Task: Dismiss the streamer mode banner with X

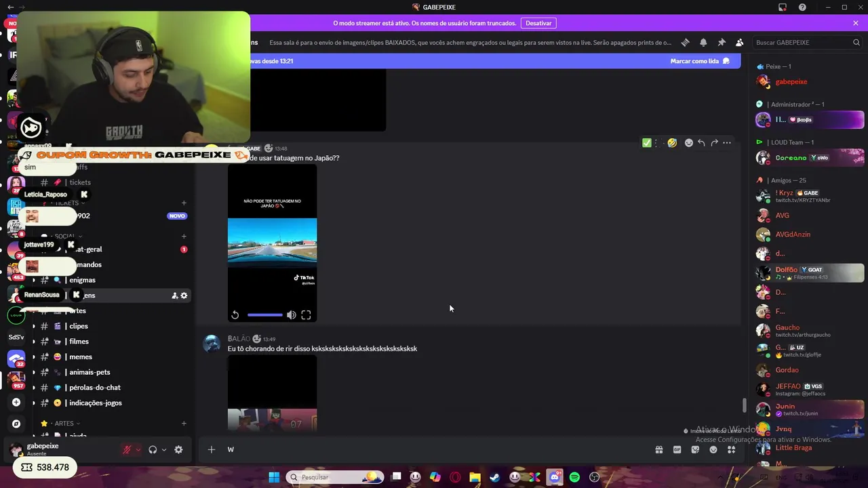Action: (x=856, y=23)
